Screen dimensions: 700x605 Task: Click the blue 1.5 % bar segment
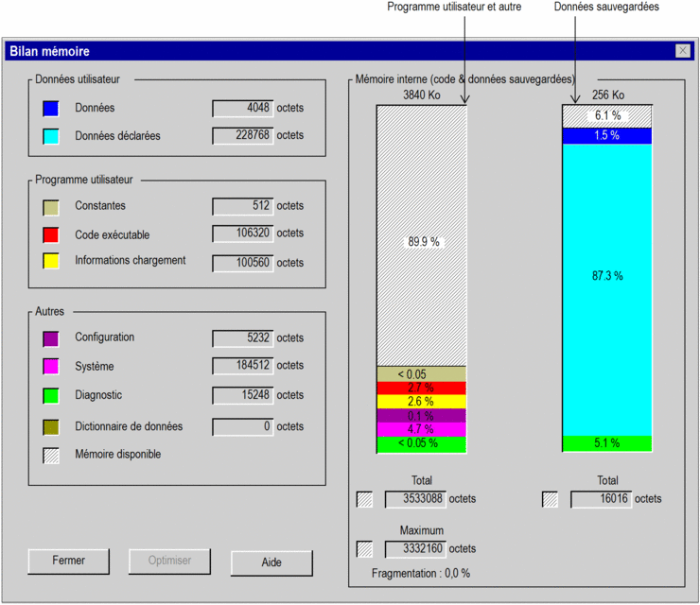pos(607,135)
